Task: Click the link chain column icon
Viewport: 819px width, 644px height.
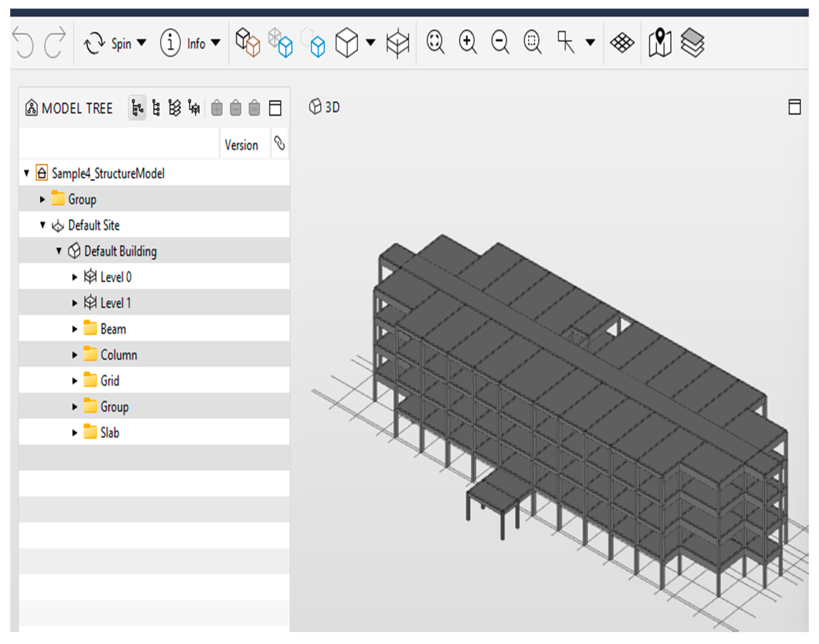Action: click(279, 143)
